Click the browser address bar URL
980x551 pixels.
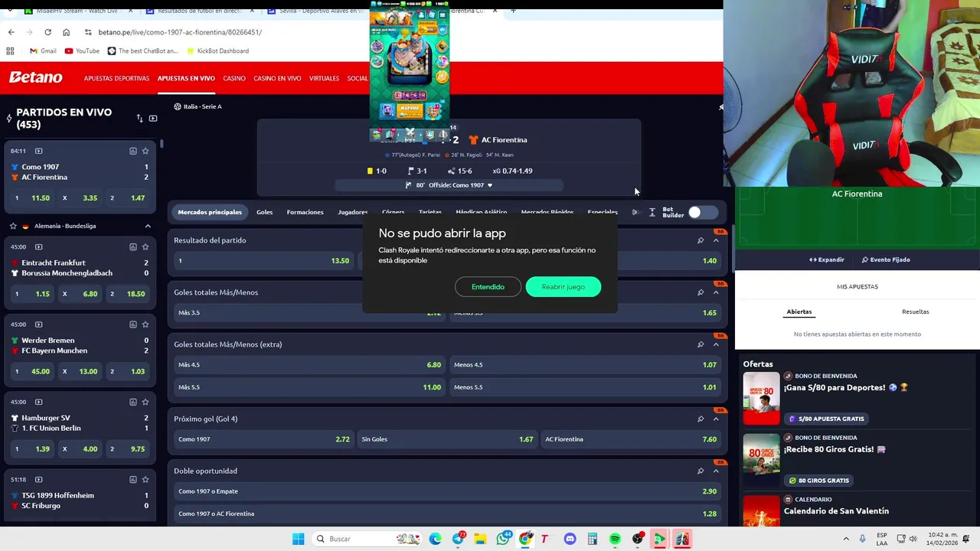coord(180,32)
